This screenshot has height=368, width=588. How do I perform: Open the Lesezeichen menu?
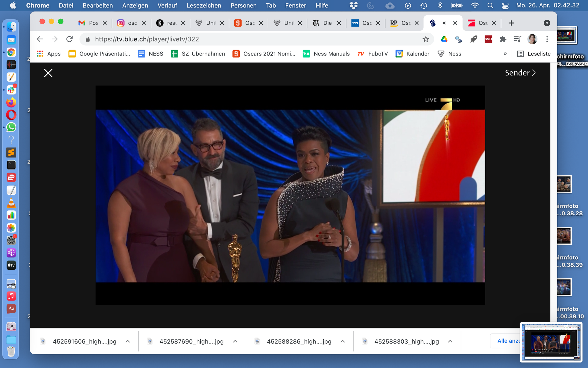pyautogui.click(x=204, y=5)
